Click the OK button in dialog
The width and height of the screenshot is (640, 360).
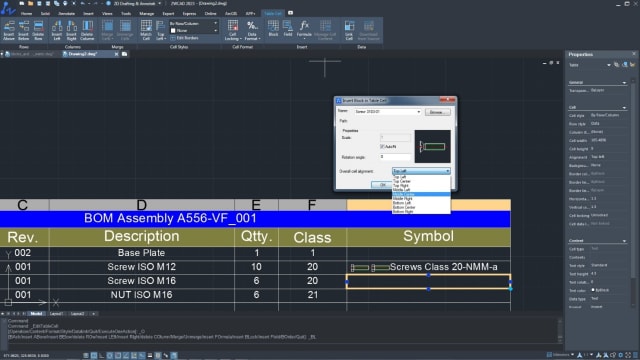pyautogui.click(x=382, y=185)
